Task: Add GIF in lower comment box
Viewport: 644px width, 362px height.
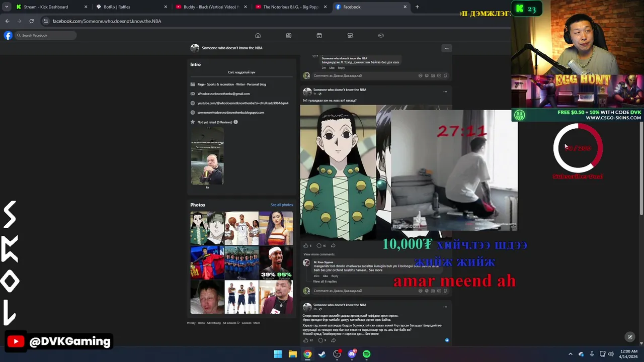Action: [x=439, y=291]
